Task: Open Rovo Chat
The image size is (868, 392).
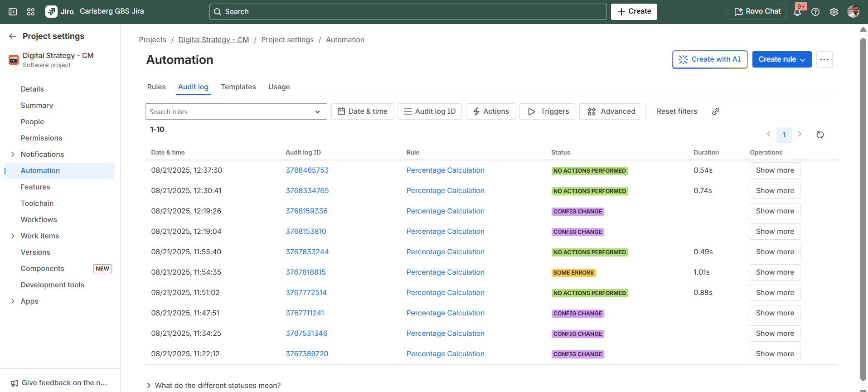Action: coord(757,12)
